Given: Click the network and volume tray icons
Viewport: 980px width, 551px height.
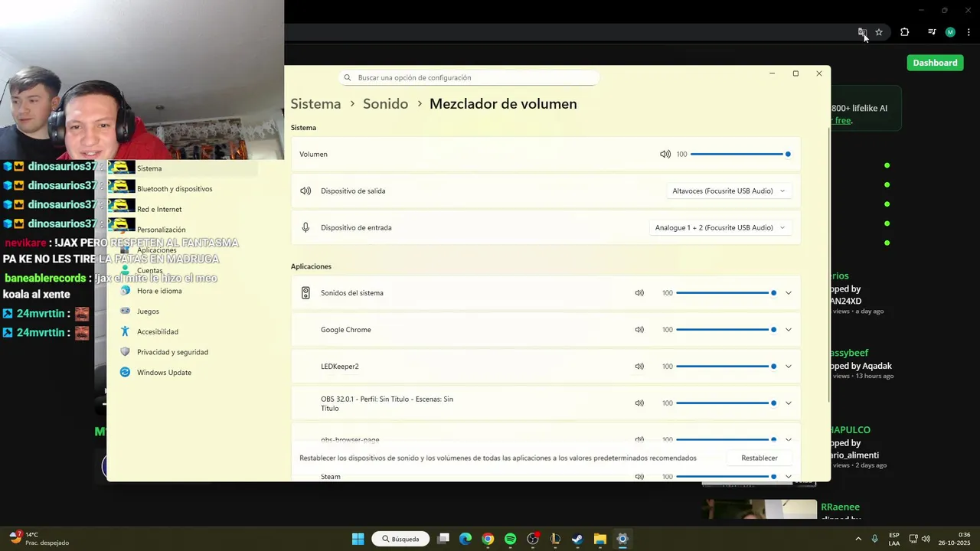Looking at the screenshot, I should (920, 539).
